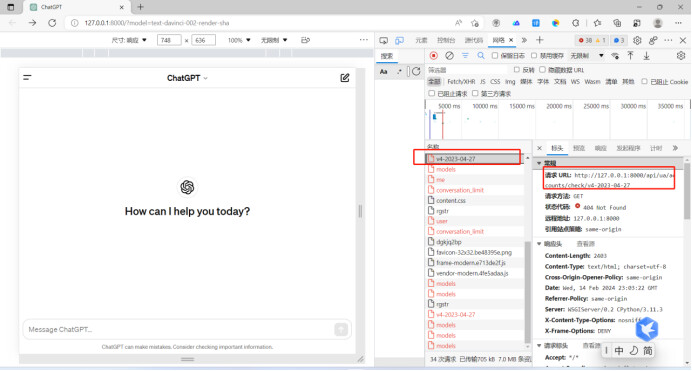Show more DevTools tabs with » chevron
The image size is (692, 371).
pyautogui.click(x=524, y=40)
